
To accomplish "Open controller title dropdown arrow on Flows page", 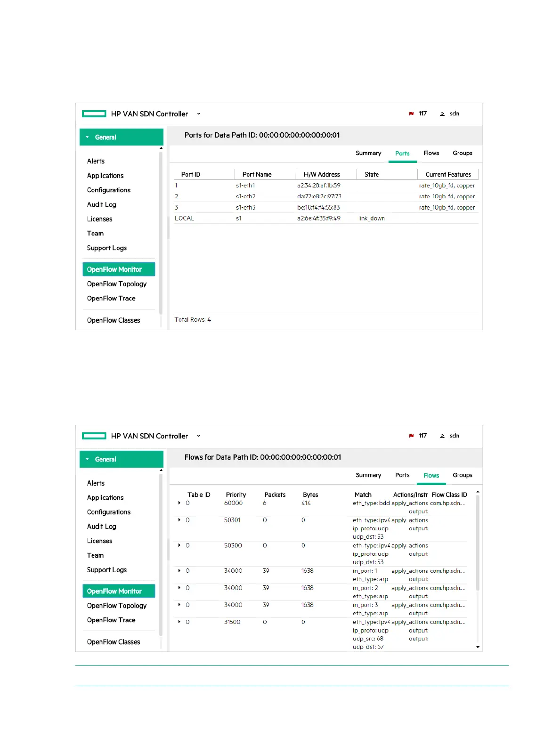I will pos(199,436).
